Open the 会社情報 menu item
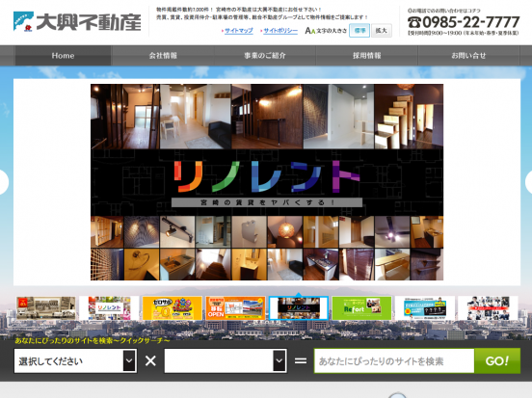 coord(163,56)
